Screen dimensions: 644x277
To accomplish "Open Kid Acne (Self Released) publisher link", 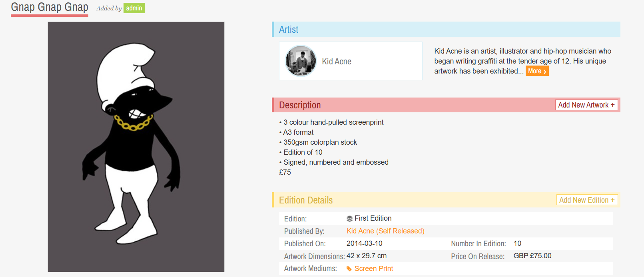I will tap(385, 231).
